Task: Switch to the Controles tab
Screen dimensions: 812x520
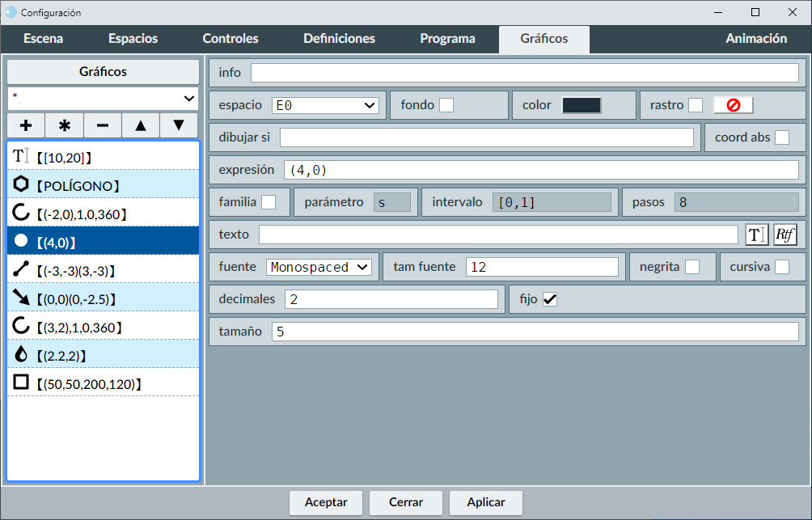Action: click(230, 39)
